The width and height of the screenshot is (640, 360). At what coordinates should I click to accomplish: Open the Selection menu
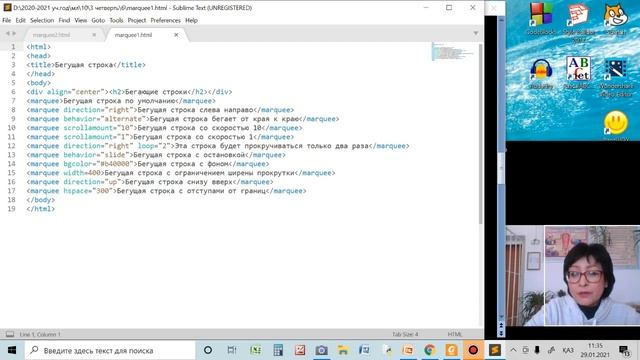[x=42, y=20]
